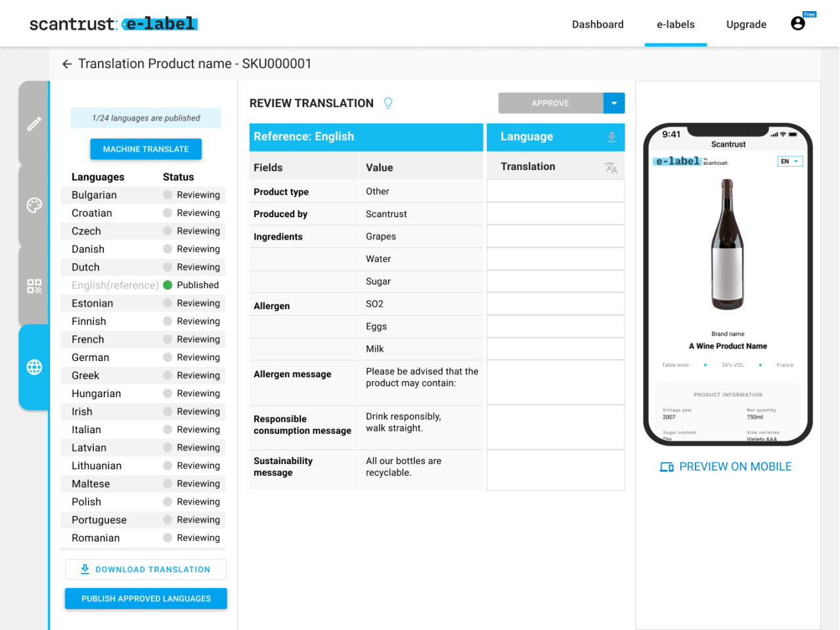Select the Polish language row
Screen dimensions: 840x630
pyautogui.click(x=143, y=502)
